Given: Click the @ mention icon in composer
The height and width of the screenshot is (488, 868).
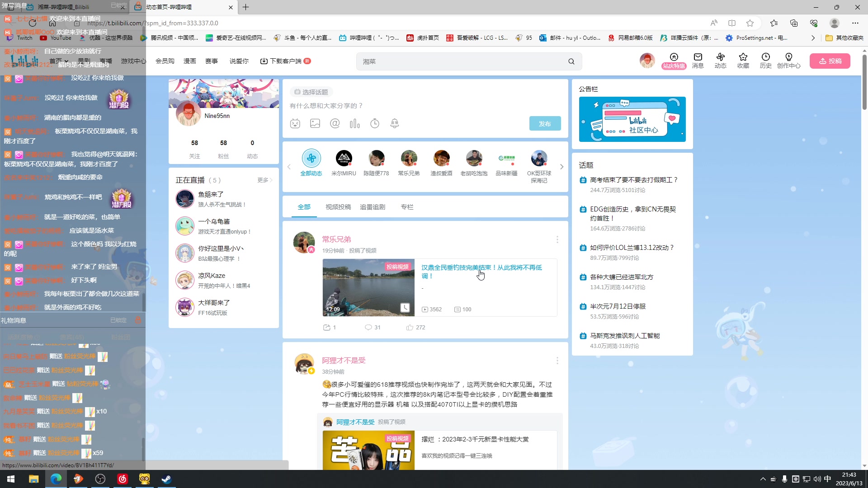Looking at the screenshot, I should (335, 124).
